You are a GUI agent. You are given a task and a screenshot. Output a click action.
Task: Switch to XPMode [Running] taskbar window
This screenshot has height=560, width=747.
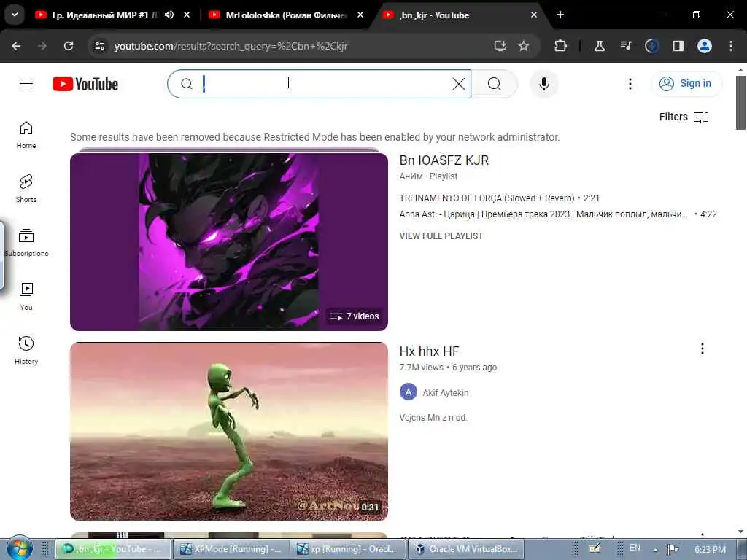click(230, 549)
